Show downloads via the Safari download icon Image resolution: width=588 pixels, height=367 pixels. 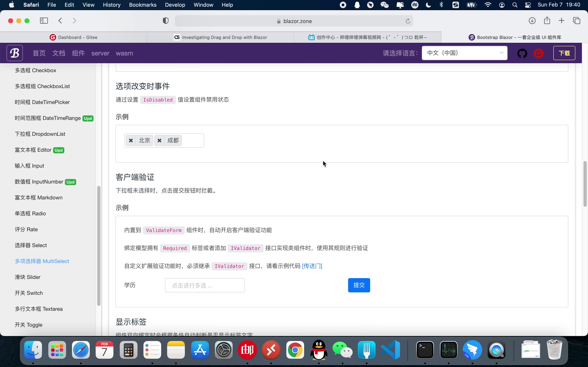pyautogui.click(x=532, y=21)
